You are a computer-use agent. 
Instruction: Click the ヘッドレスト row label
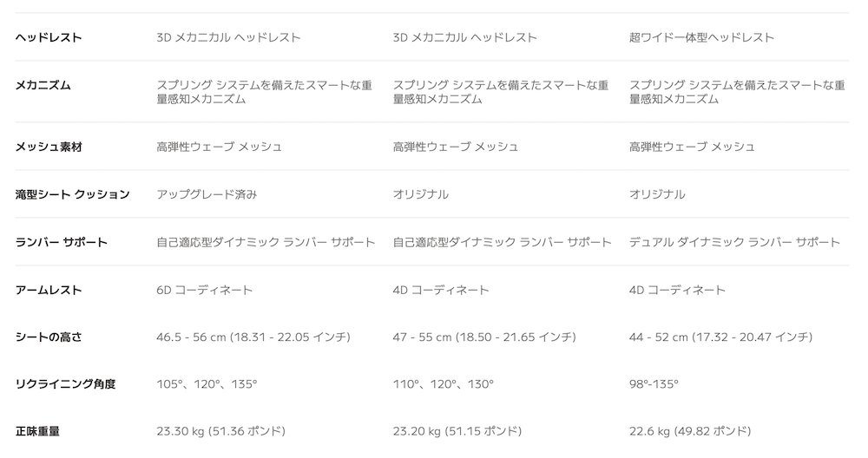coord(49,37)
